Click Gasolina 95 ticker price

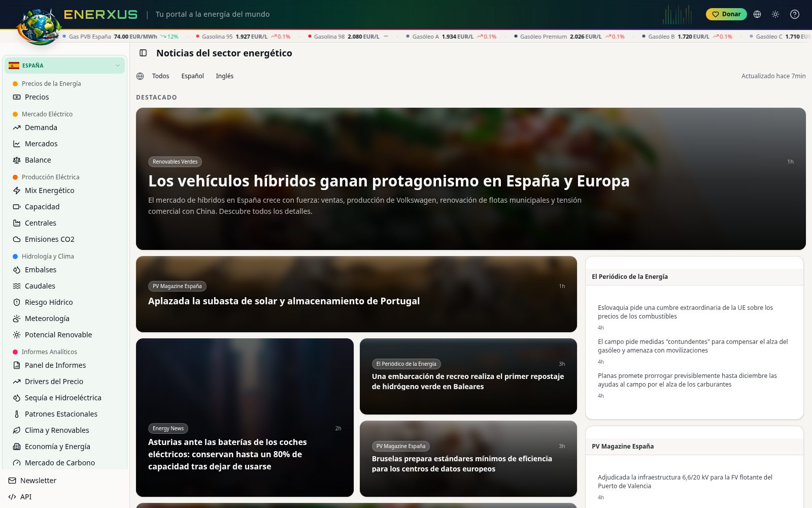coord(243,37)
